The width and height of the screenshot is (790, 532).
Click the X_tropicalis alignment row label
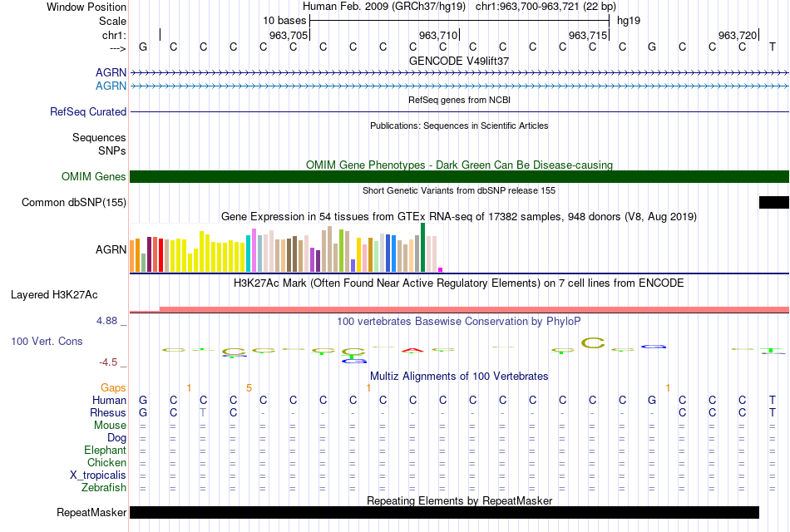pos(98,475)
